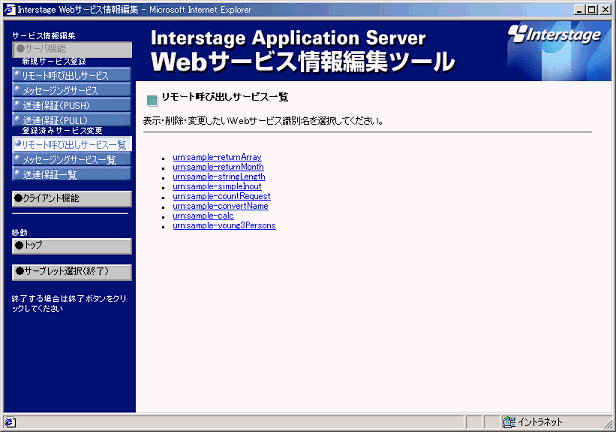
Task: Open urn:sample-countRequest link
Action: click(x=222, y=196)
